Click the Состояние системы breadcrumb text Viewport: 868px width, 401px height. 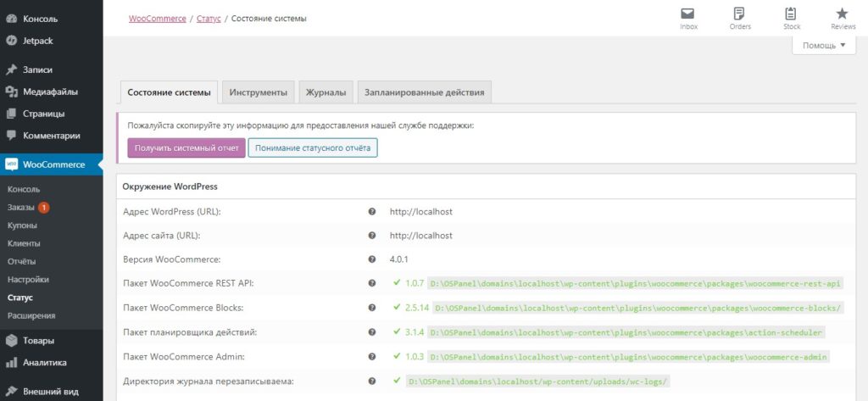point(269,19)
